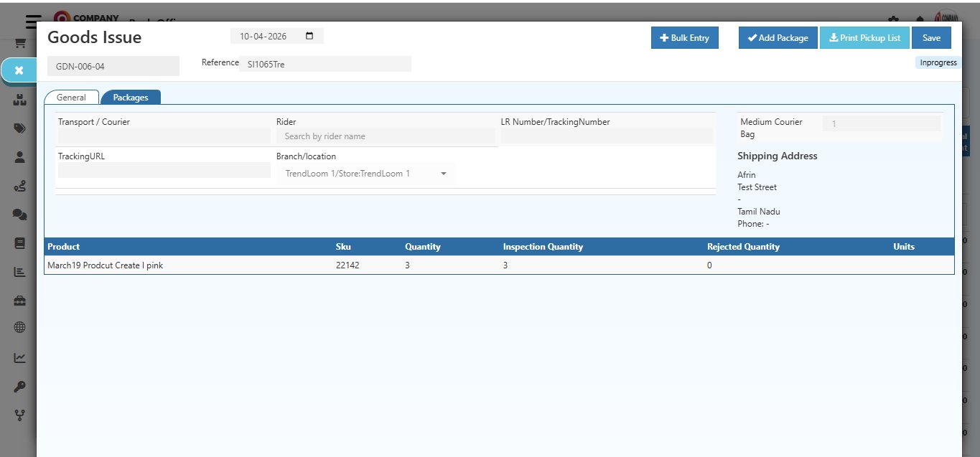
Task: Click the Add Package button
Action: pyautogui.click(x=778, y=37)
